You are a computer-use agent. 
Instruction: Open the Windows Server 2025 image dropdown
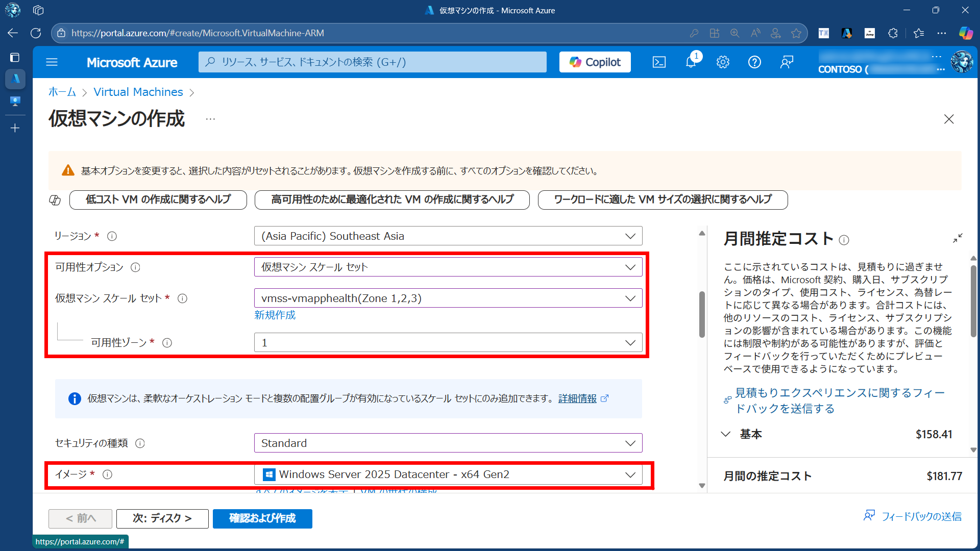[x=448, y=474]
